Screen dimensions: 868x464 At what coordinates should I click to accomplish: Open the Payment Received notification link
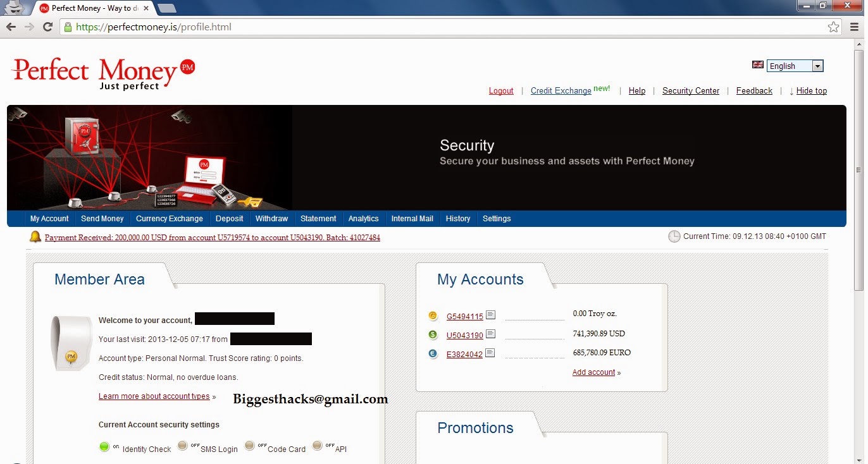213,238
